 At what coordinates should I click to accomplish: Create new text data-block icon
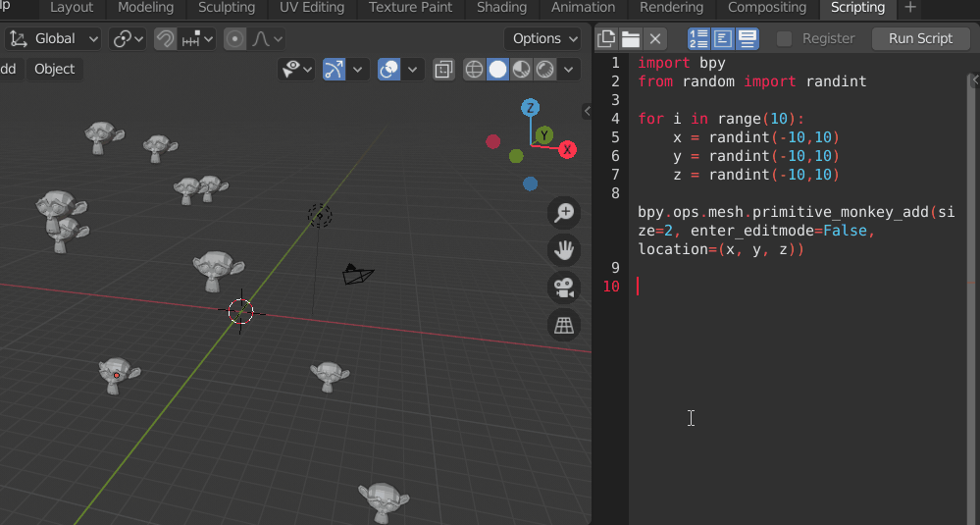point(606,38)
